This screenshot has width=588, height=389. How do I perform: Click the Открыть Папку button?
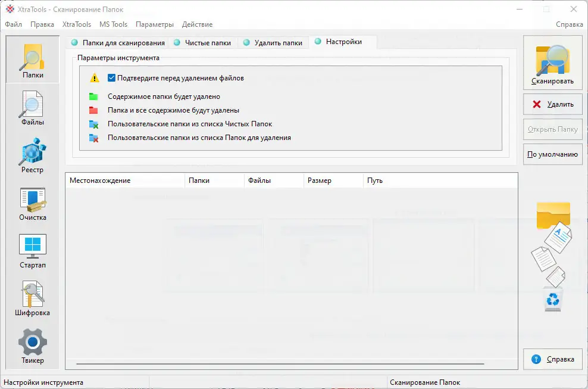point(552,129)
